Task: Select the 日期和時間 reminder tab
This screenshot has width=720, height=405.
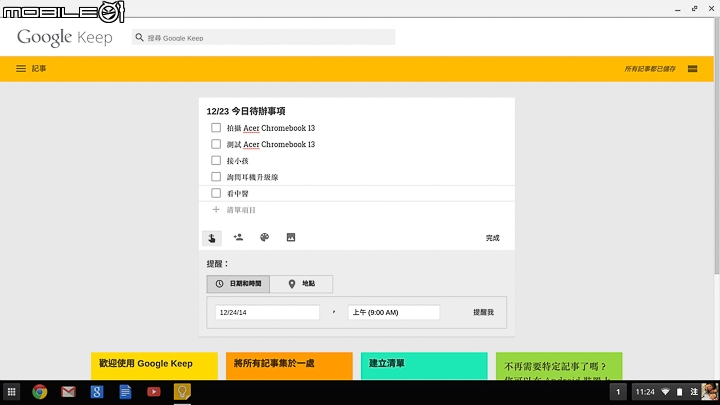Action: [x=238, y=284]
